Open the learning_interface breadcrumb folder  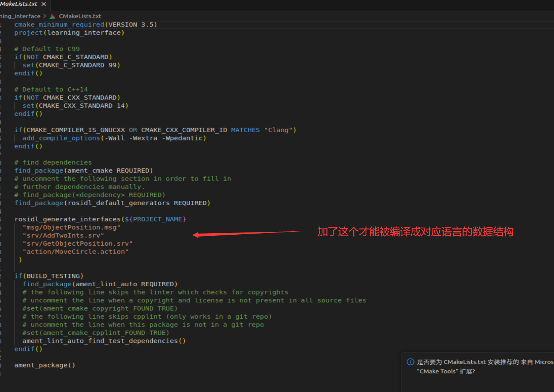(x=20, y=16)
